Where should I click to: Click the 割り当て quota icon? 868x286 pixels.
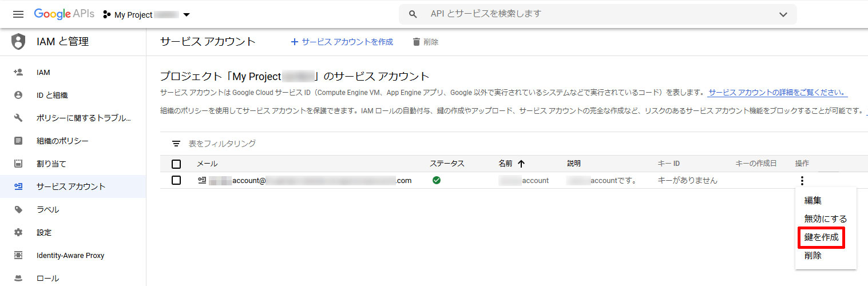[18, 164]
